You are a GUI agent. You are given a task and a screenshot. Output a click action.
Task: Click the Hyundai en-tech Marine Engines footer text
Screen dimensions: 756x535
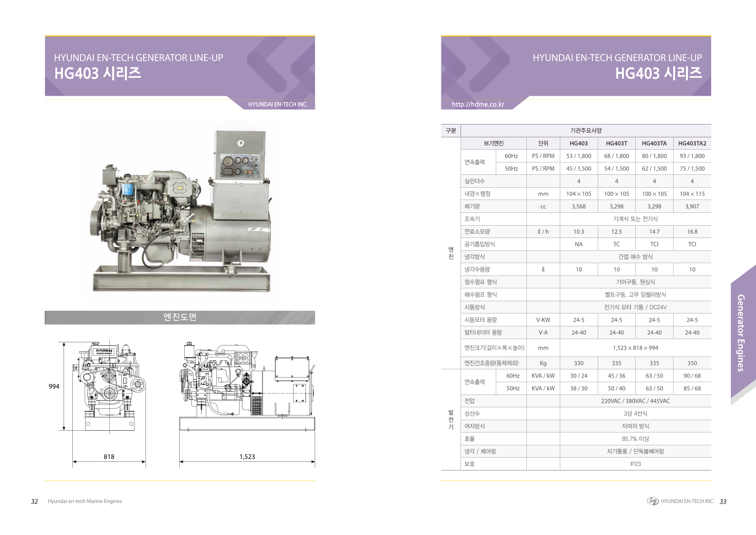click(85, 501)
